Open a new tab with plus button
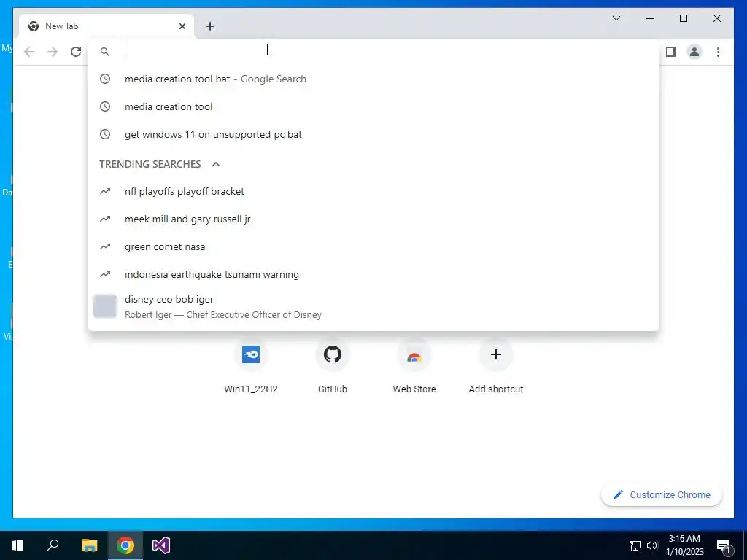This screenshot has height=560, width=747. pyautogui.click(x=210, y=26)
